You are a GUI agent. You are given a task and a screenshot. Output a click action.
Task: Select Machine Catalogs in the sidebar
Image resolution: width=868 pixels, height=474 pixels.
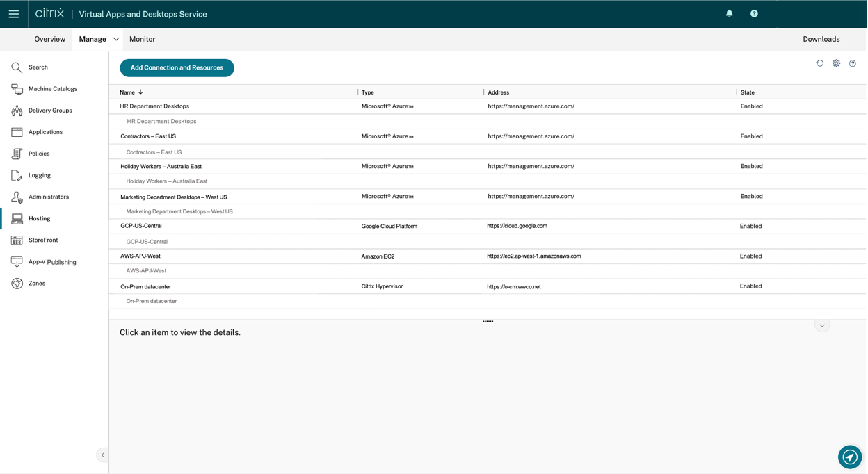point(53,89)
